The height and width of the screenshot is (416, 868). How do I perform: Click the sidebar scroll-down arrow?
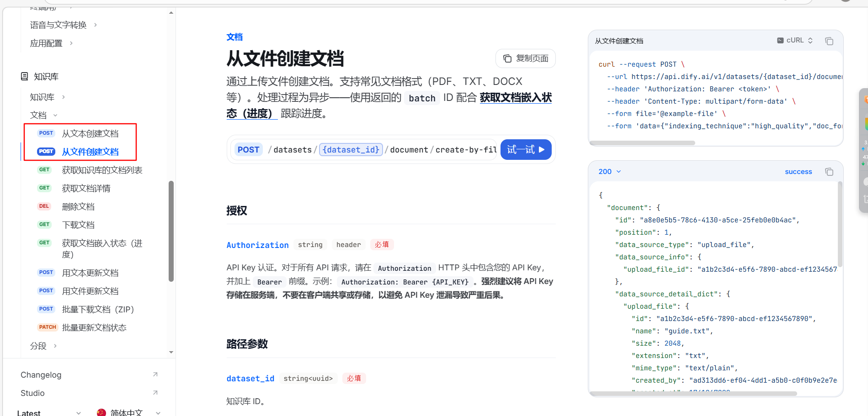(x=171, y=352)
